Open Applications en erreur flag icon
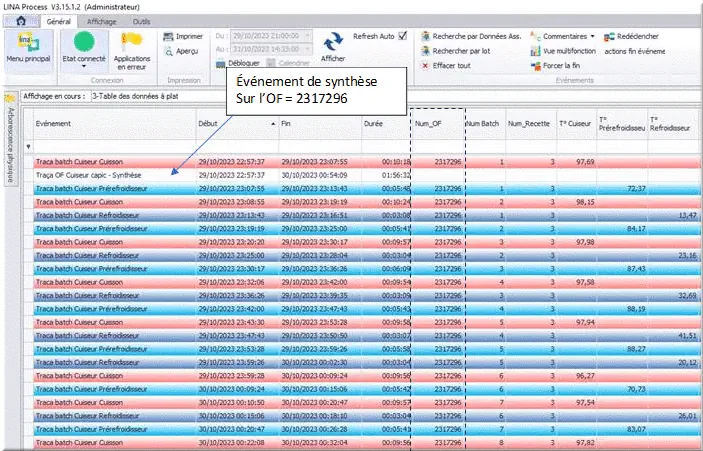The height and width of the screenshot is (451, 703). pyautogui.click(x=131, y=41)
